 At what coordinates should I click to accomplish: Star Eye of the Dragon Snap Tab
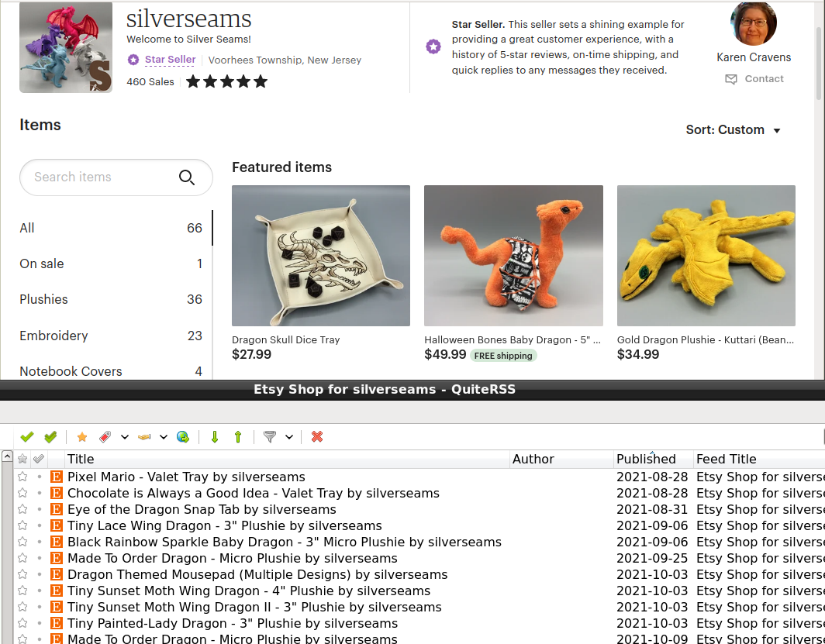click(x=22, y=509)
